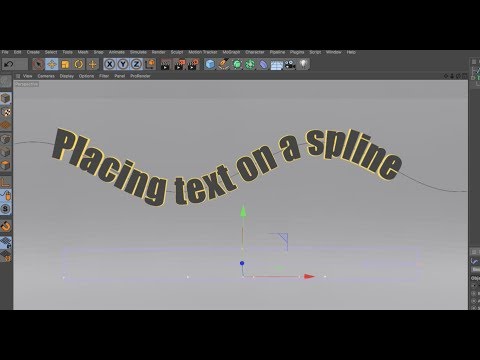The height and width of the screenshot is (360, 480).
Task: Switch to Edges mode
Action: pos(5,152)
